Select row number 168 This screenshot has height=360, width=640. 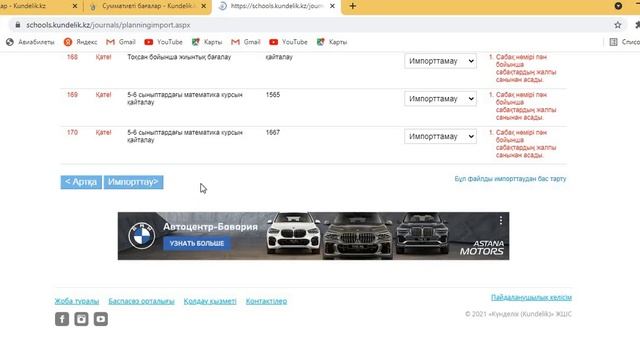(x=72, y=57)
